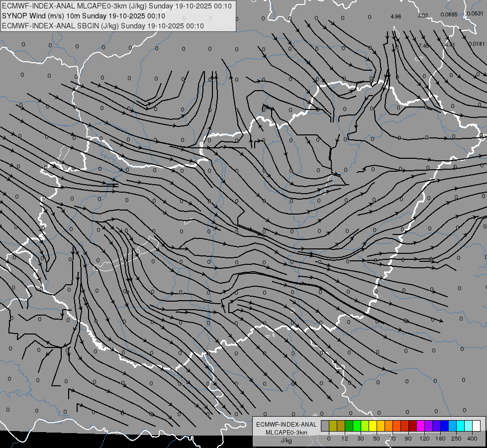Click the legend label 120

425,439
